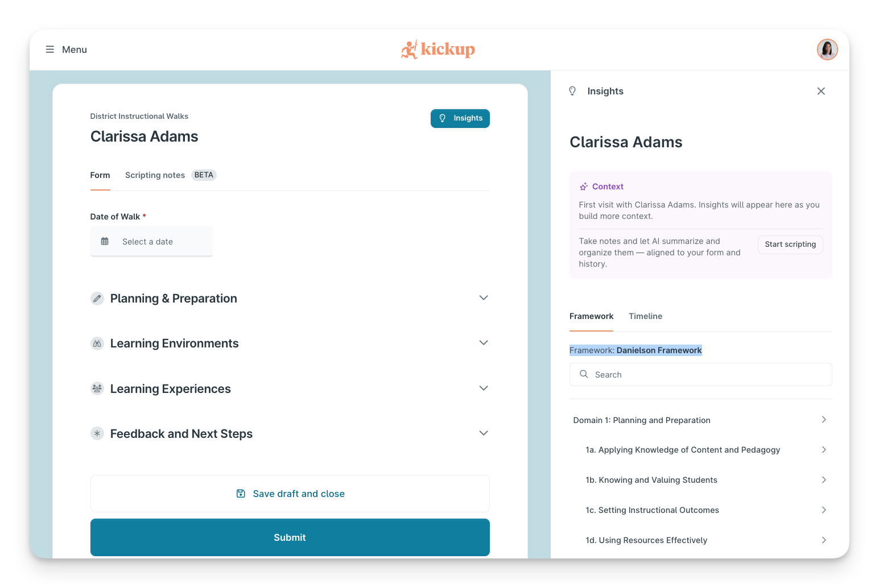The height and width of the screenshot is (588, 879).
Task: Click 'District Instructional Walks' breadcrumb text
Action: tap(139, 116)
